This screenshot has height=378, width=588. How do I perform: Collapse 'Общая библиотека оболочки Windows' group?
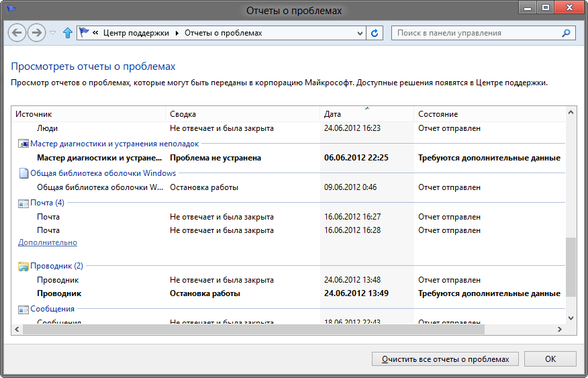pos(103,173)
